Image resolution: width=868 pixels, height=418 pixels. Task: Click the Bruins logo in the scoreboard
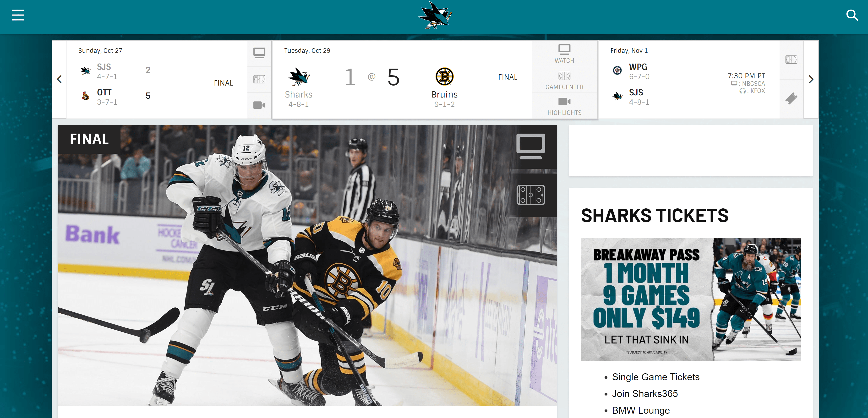tap(444, 76)
